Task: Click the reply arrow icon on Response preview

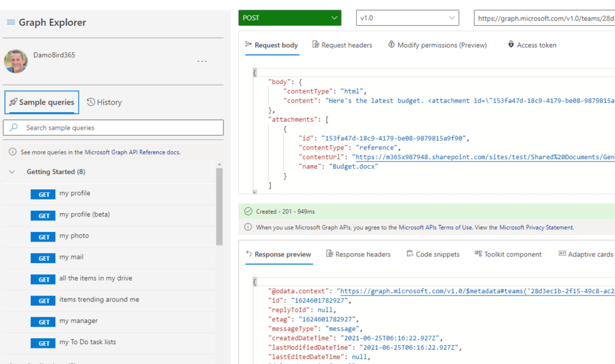Action: click(x=249, y=253)
